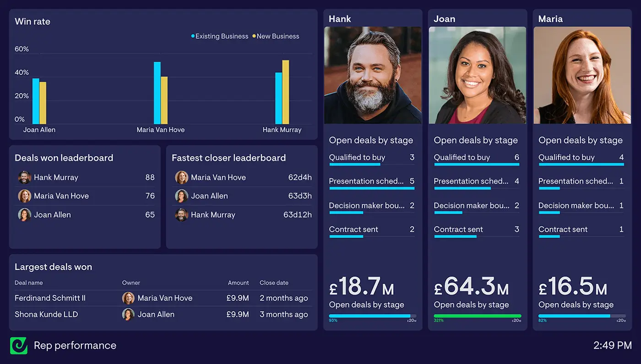Click the Existing Business legend item

click(220, 36)
